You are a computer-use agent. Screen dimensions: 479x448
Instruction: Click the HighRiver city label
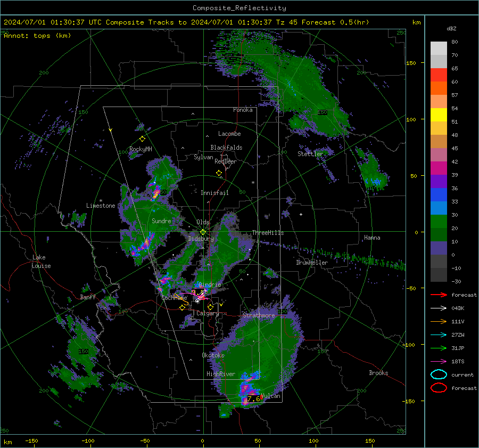(x=221, y=374)
